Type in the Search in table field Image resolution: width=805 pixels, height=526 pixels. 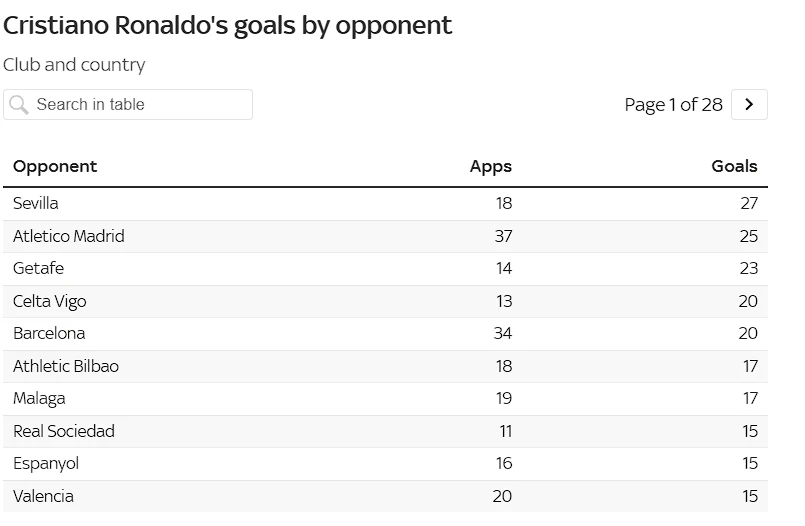click(x=140, y=105)
